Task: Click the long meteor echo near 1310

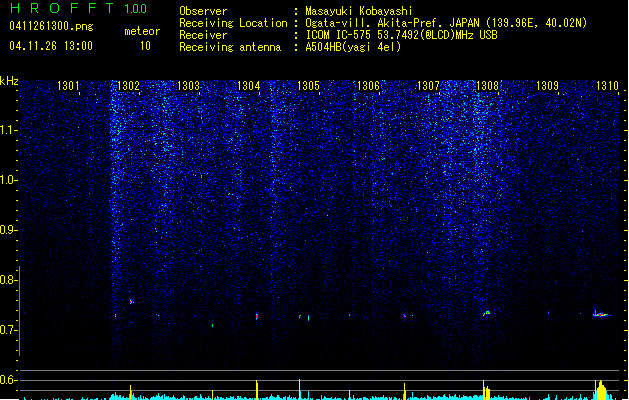Action: pos(601,314)
